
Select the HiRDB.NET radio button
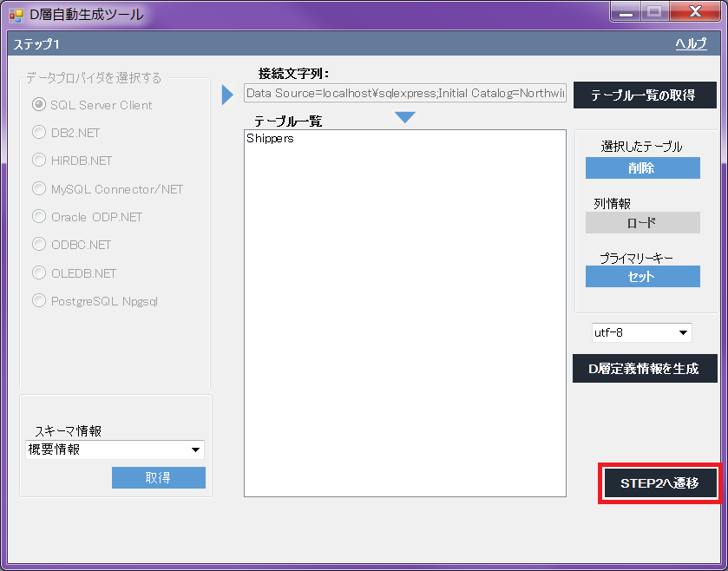tap(39, 161)
